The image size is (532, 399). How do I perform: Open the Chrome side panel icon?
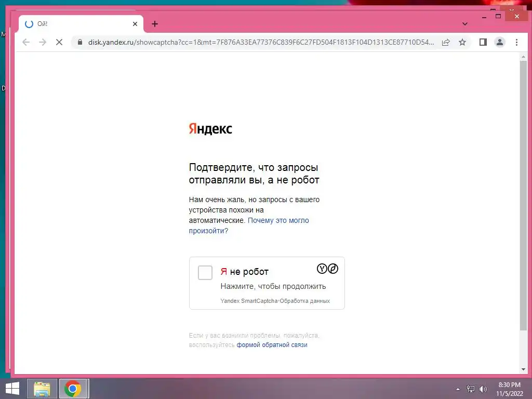click(483, 42)
